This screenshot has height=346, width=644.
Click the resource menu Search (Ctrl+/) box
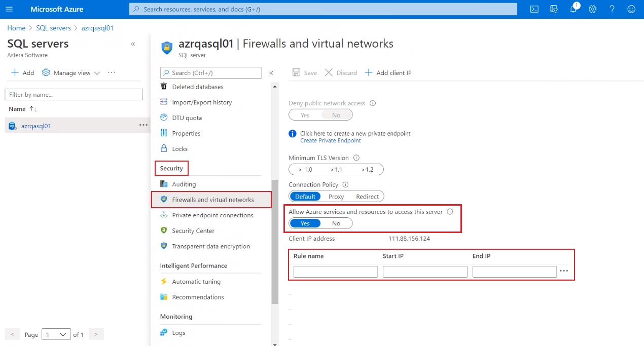tap(211, 73)
